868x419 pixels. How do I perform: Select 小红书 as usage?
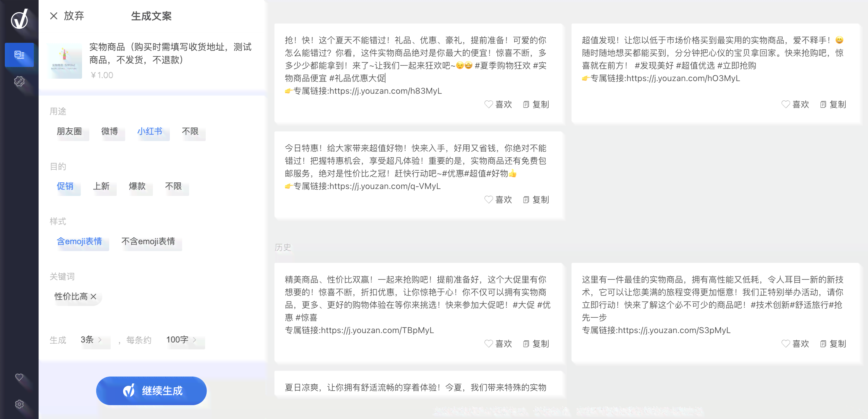[150, 131]
